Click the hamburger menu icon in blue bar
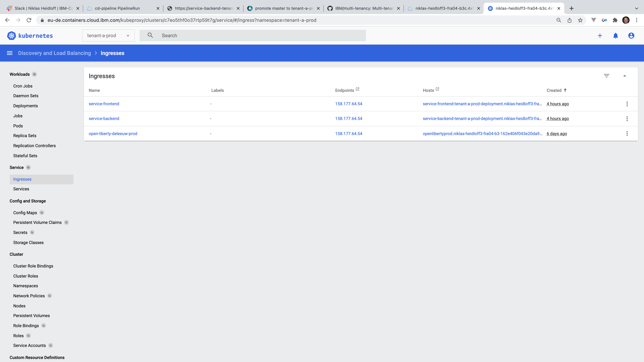Screen dimensions: 644x362 pos(10,53)
